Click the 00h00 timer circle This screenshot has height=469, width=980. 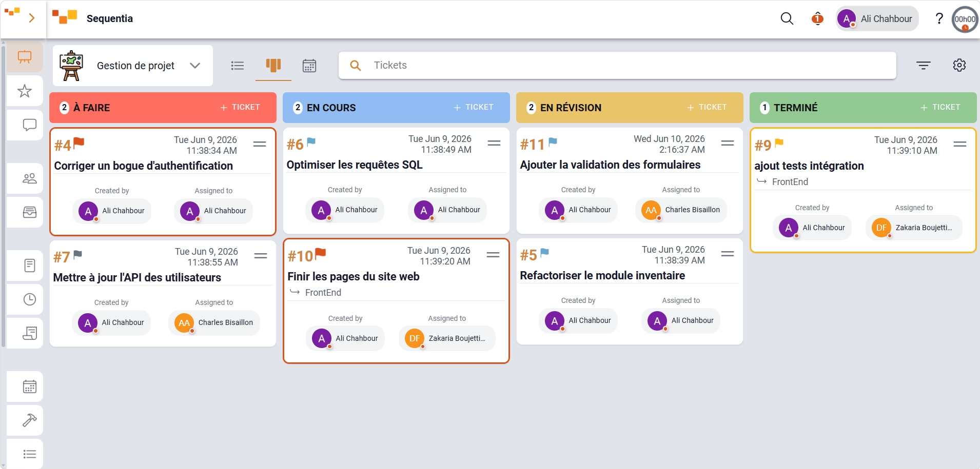965,19
